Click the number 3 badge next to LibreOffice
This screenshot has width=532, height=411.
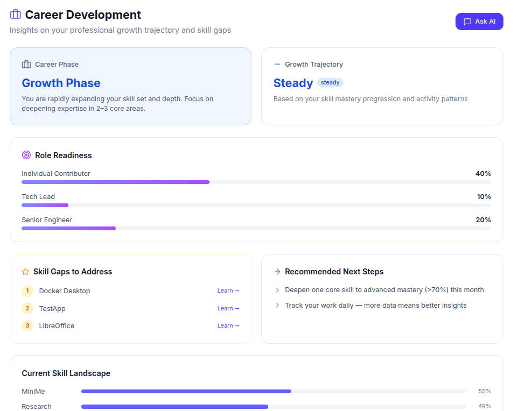[27, 325]
